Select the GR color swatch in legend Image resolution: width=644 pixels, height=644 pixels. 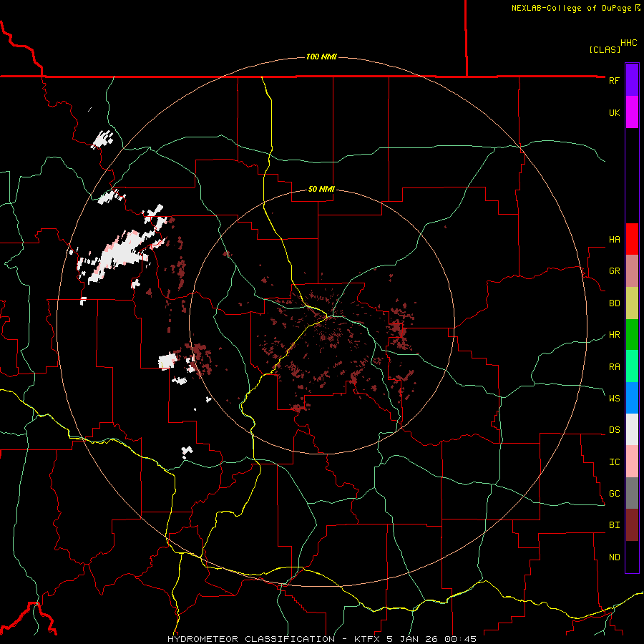click(632, 271)
